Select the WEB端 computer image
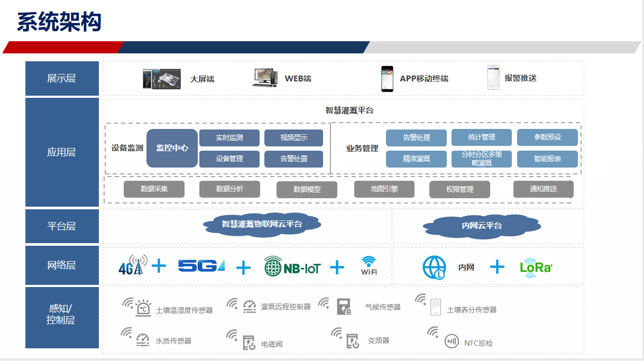 [x=264, y=78]
